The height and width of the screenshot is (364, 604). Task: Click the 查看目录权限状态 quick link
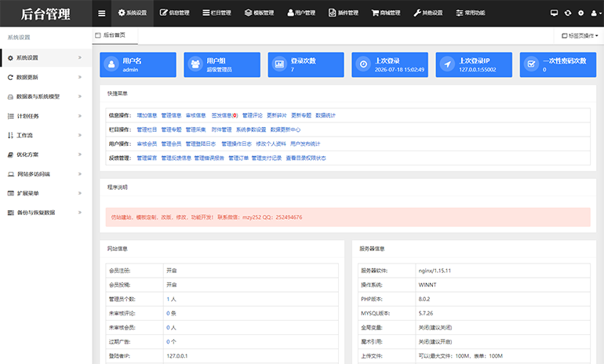click(306, 158)
